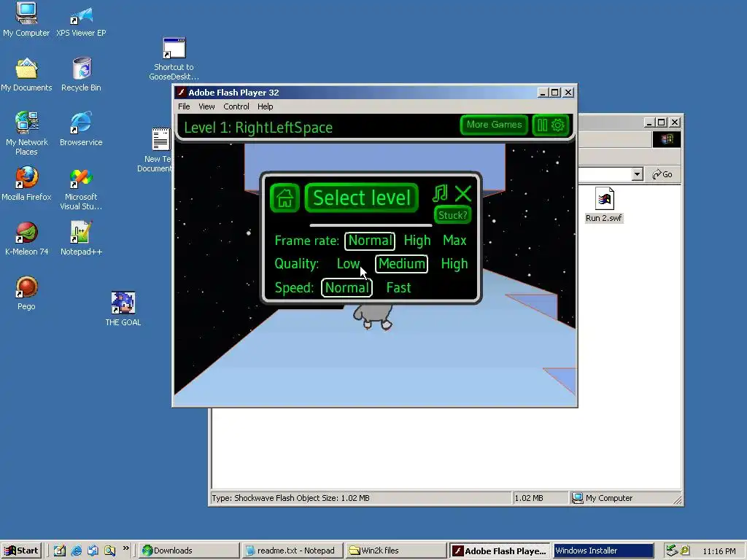
Task: Switch to readme.txt - Notepad taskbar button
Action: pos(292,551)
